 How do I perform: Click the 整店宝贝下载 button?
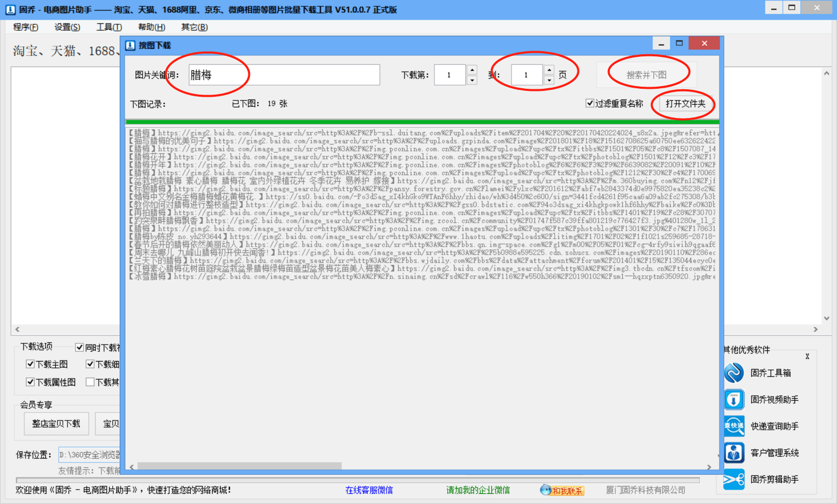tap(56, 424)
